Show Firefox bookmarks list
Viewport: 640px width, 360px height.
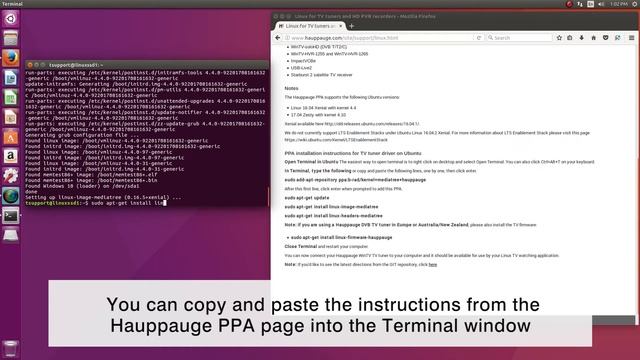570,38
